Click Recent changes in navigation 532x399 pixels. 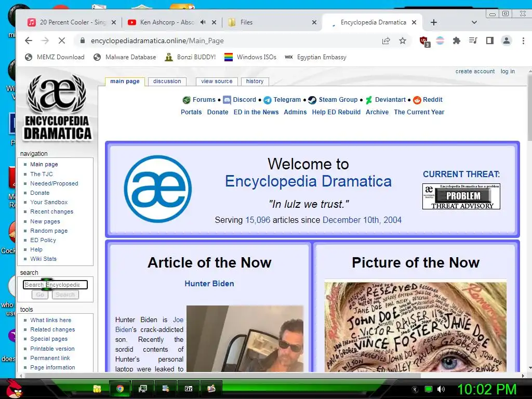click(51, 211)
